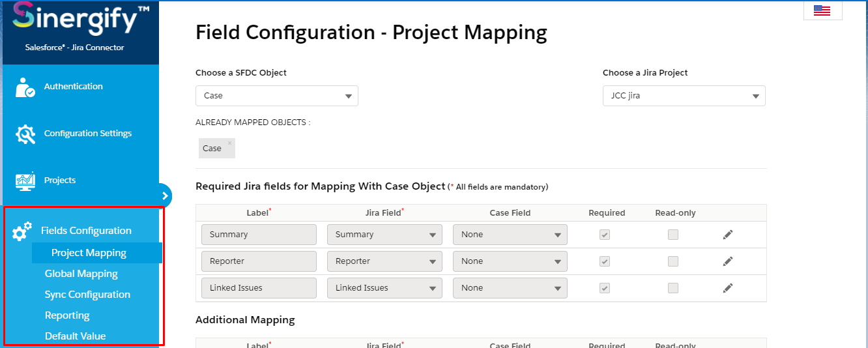Select Fields Configuration in sidebar
Screen dimensions: 868x348
[86, 231]
